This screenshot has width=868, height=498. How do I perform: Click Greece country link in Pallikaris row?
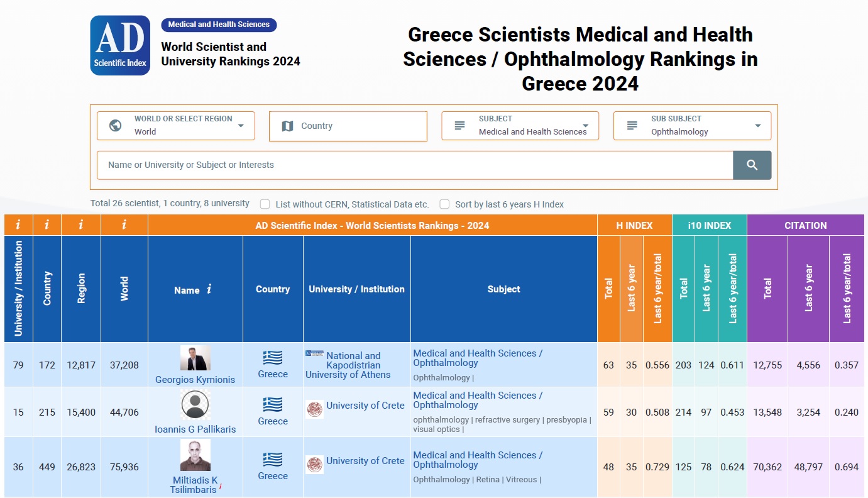point(273,421)
